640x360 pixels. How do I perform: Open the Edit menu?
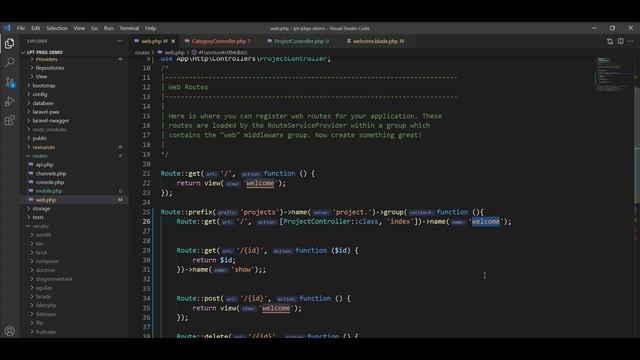click(x=36, y=28)
